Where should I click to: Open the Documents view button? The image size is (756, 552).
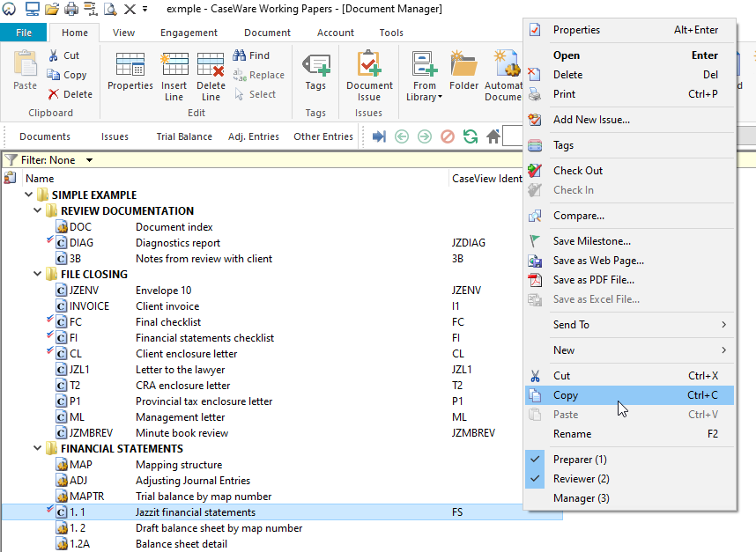(45, 136)
